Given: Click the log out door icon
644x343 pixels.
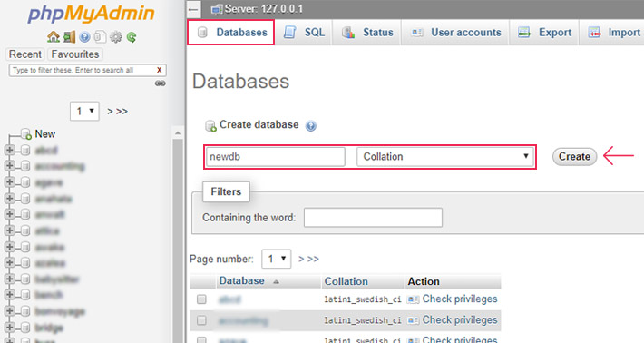Looking at the screenshot, I should [69, 37].
